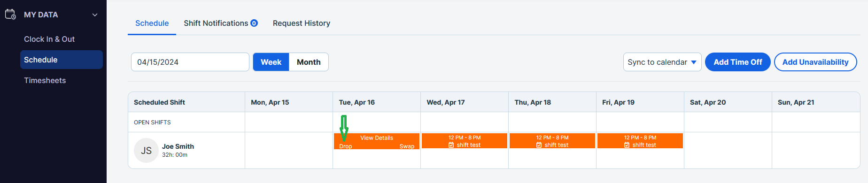Click the Schedule tab
Screen dimensions: 868x183
[152, 23]
